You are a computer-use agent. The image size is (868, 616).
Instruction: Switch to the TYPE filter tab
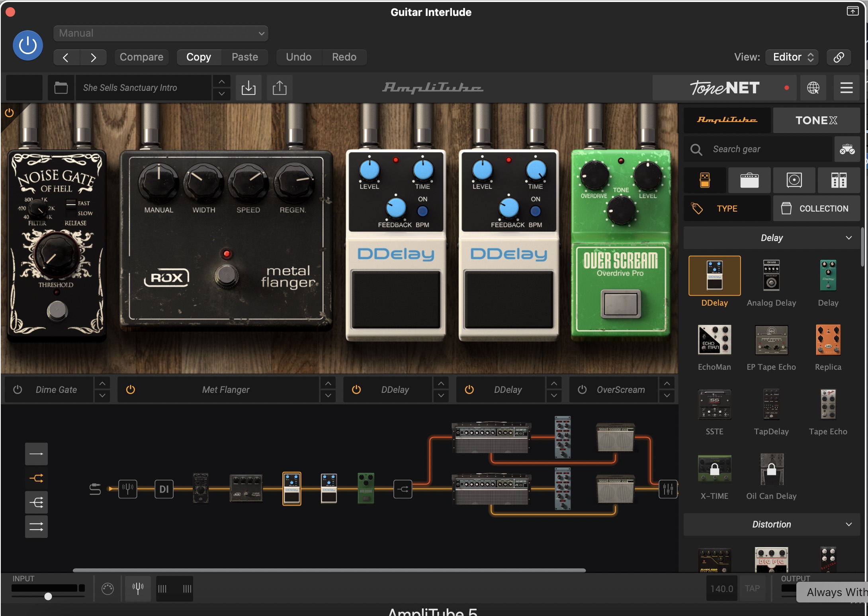(727, 208)
